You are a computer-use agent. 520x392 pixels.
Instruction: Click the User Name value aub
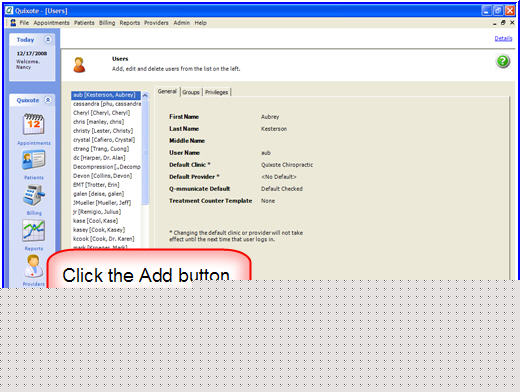(266, 153)
